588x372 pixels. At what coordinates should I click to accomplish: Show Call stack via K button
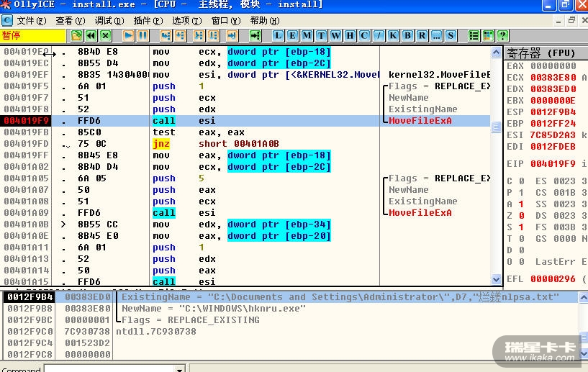pos(393,35)
